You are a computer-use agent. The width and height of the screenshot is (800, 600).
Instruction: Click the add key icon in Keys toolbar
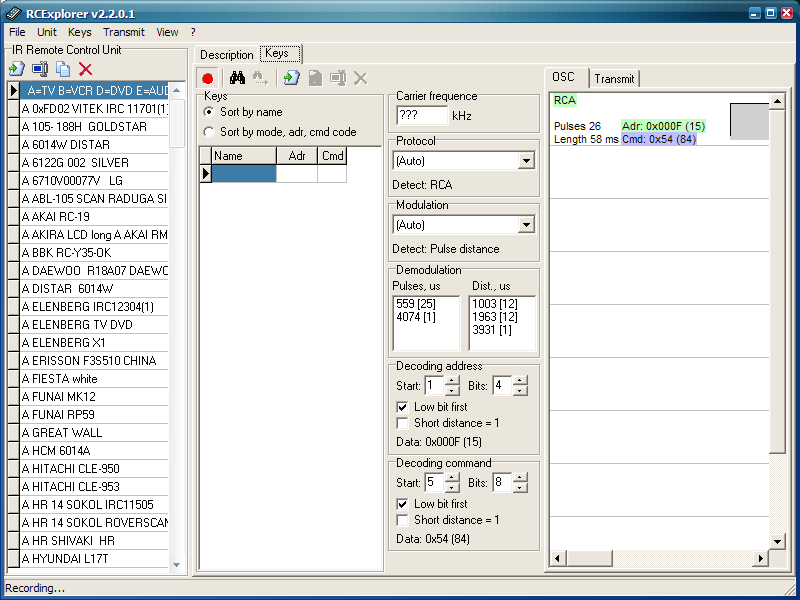291,78
